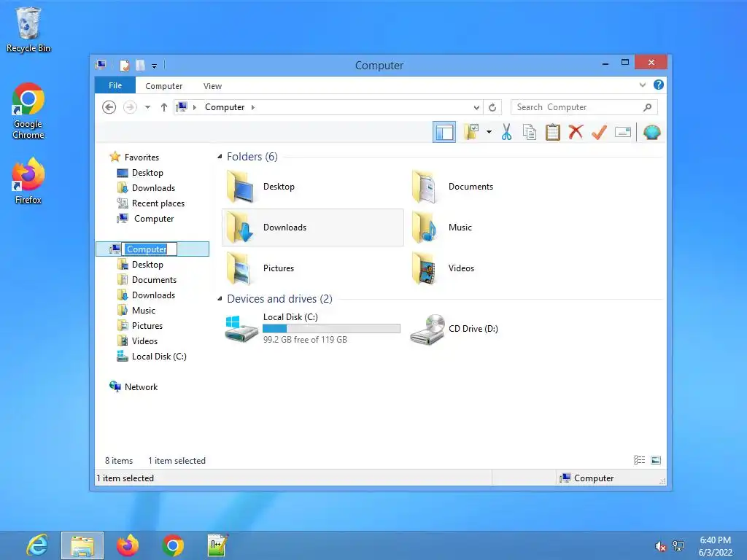This screenshot has height=560, width=747.
Task: Click the computer icon in address bar
Action: pyautogui.click(x=182, y=106)
